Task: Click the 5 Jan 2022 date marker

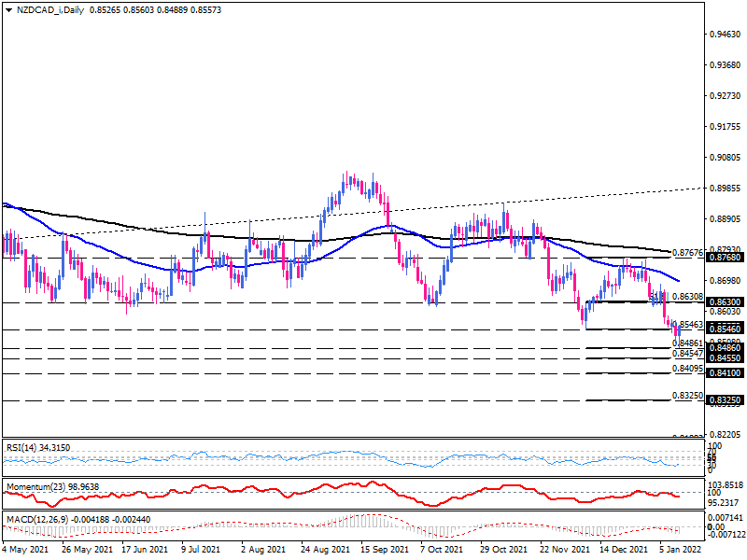Action: [682, 549]
